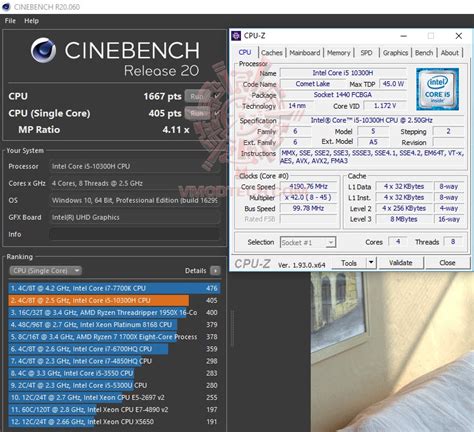Viewport: 474px width, 432px height.
Task: Open the Details arrow icon in Ranking
Action: coord(215,270)
